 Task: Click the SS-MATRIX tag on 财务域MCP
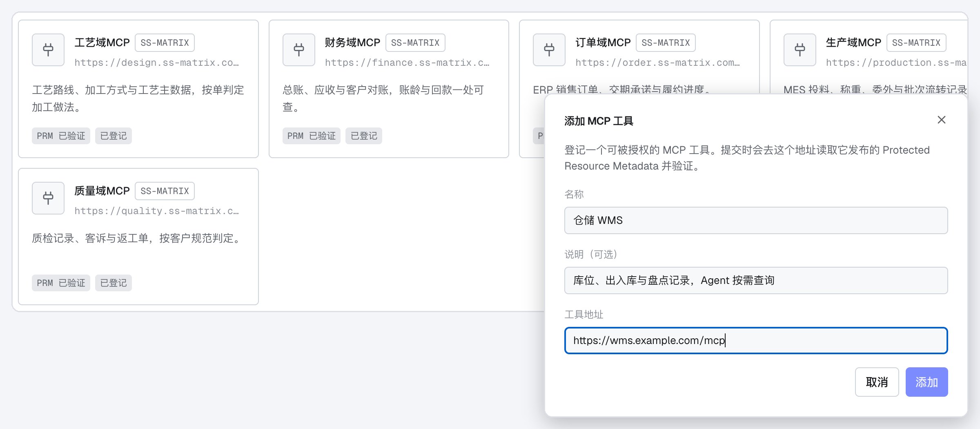pyautogui.click(x=415, y=43)
